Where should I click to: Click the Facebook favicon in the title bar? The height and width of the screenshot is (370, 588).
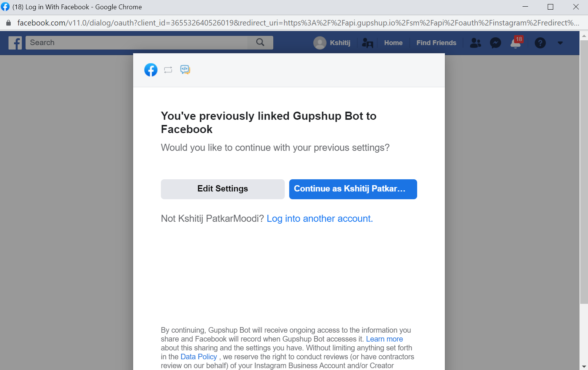coord(5,7)
